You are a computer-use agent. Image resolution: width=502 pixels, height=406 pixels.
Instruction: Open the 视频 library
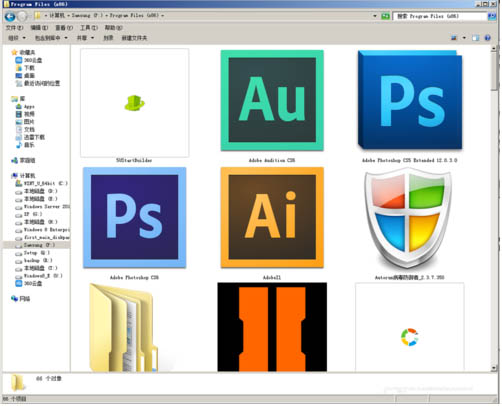(25, 114)
